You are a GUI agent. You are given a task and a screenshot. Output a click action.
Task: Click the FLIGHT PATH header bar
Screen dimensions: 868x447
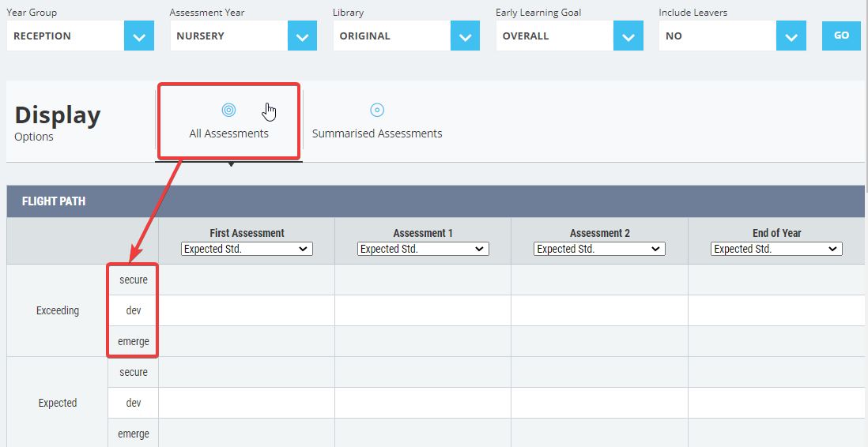pos(436,201)
